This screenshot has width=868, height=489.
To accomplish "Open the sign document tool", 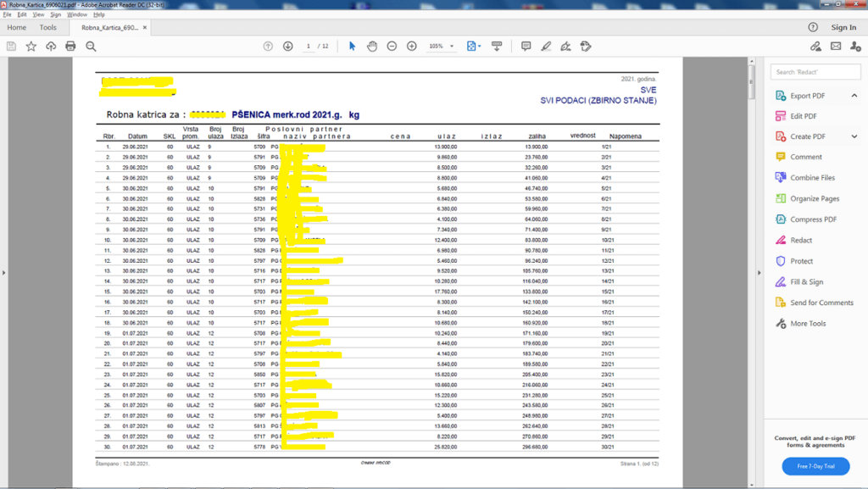I will 565,47.
